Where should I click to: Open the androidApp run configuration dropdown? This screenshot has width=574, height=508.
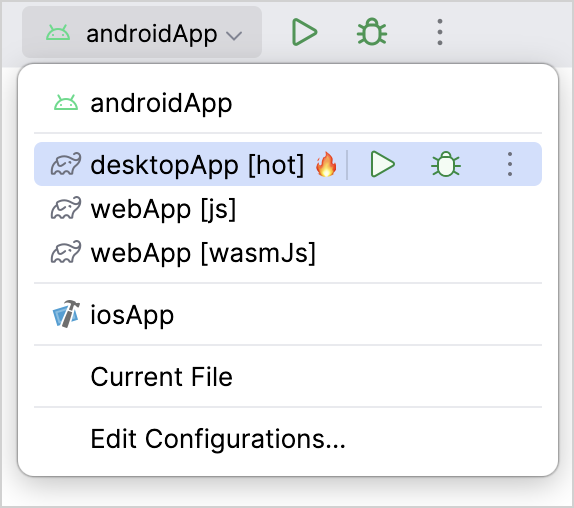142,33
